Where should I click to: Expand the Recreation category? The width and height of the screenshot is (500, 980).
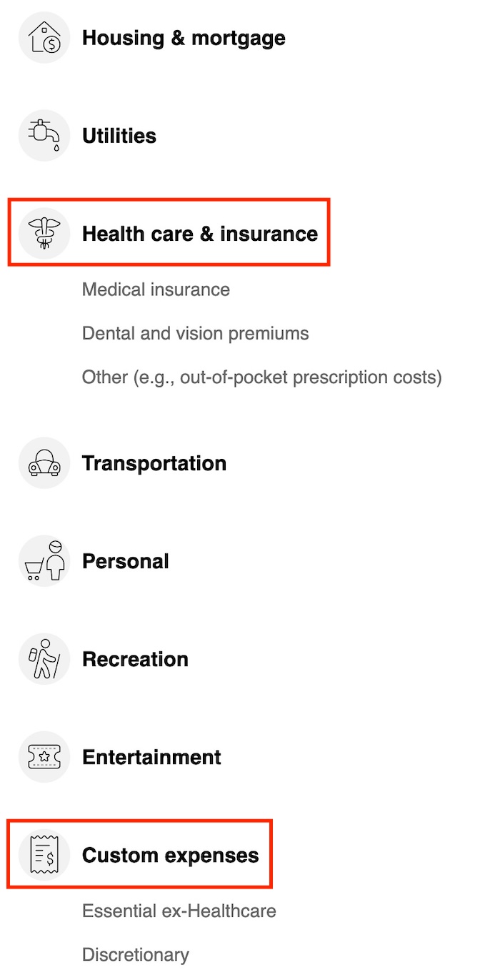(x=136, y=659)
